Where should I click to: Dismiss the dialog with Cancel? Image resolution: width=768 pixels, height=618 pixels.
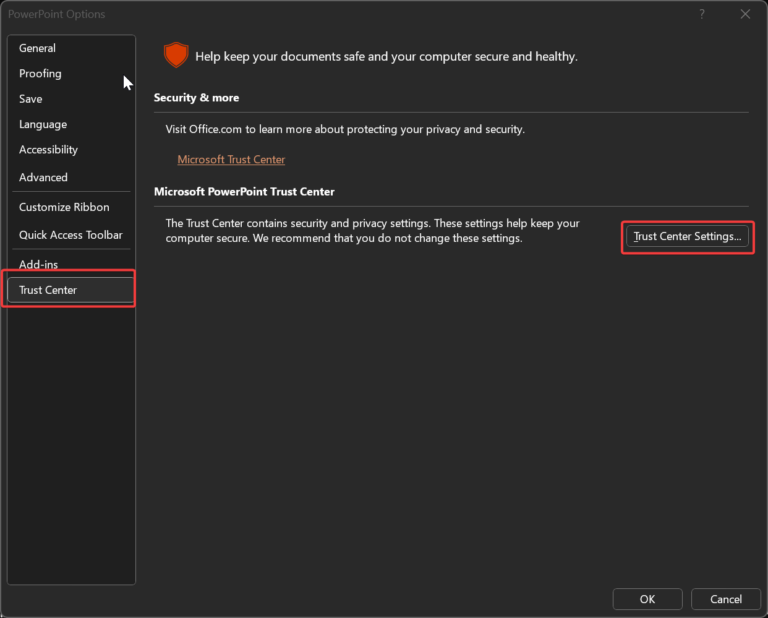(x=726, y=599)
